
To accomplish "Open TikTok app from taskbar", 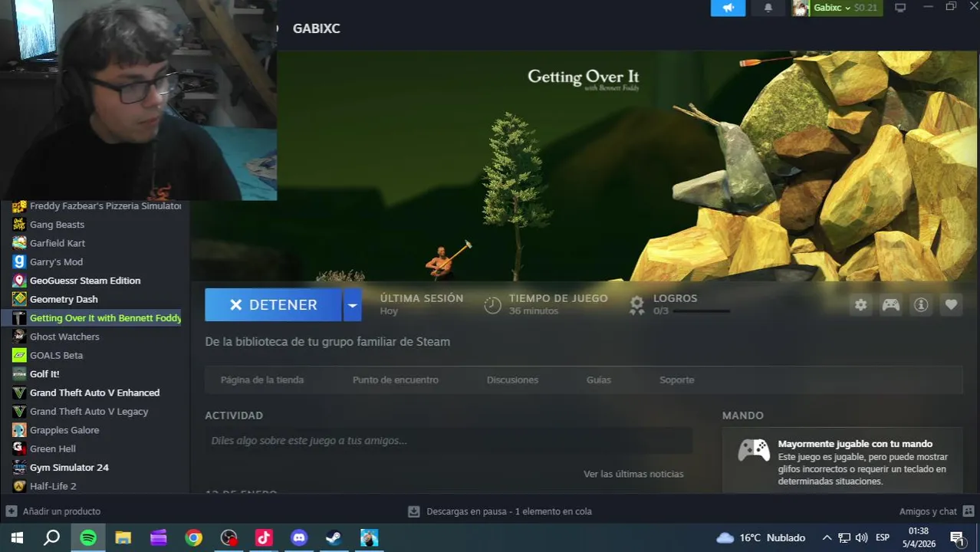I will pos(264,538).
